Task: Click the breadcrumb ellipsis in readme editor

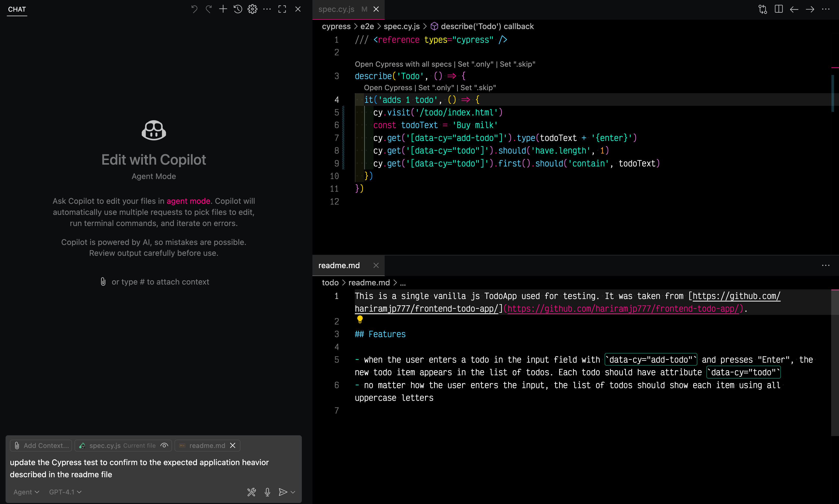Action: click(403, 283)
